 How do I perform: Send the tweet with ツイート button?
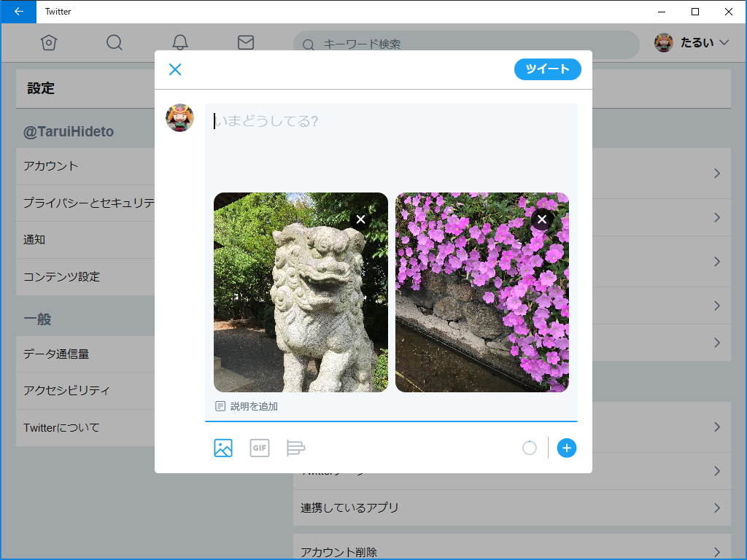point(547,69)
